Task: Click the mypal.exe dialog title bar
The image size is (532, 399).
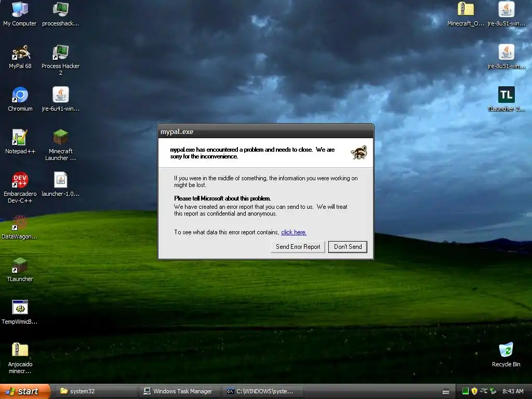Action: pos(265,131)
